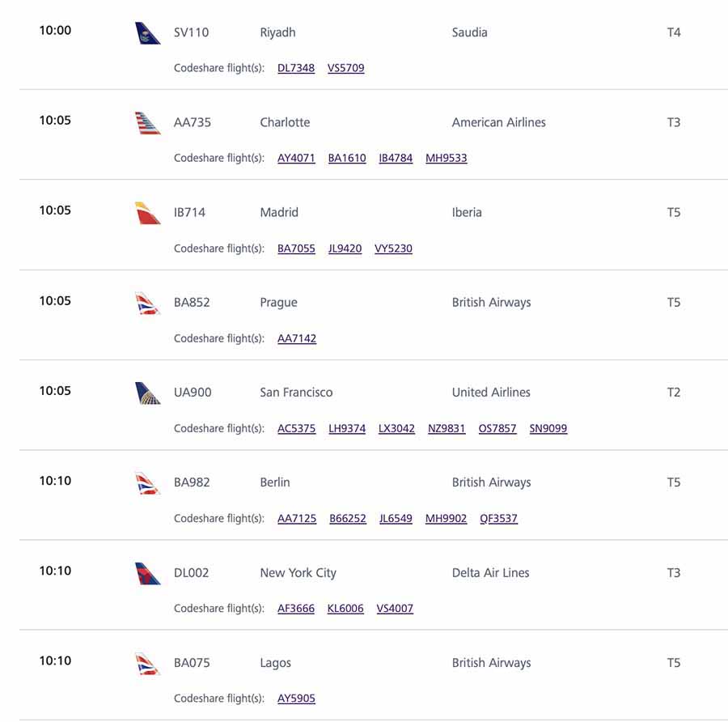This screenshot has width=728, height=722.
Task: Open codeshare flight VS5709
Action: 346,68
